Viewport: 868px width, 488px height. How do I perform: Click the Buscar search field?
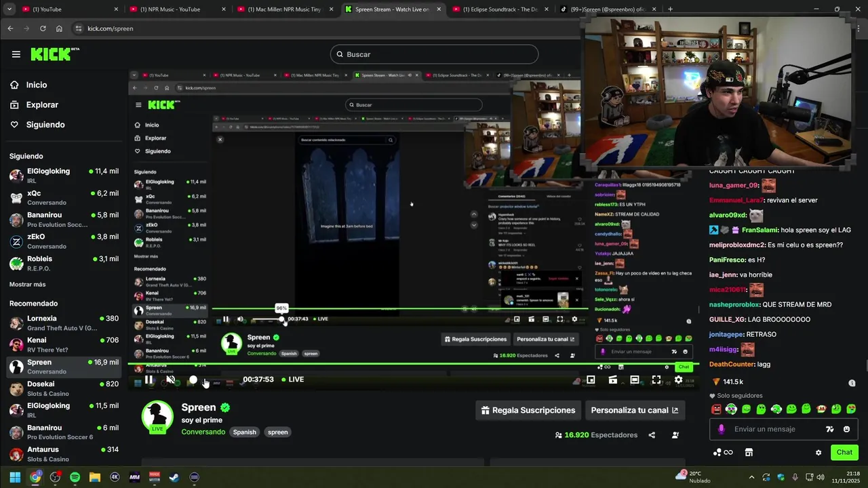tap(434, 54)
